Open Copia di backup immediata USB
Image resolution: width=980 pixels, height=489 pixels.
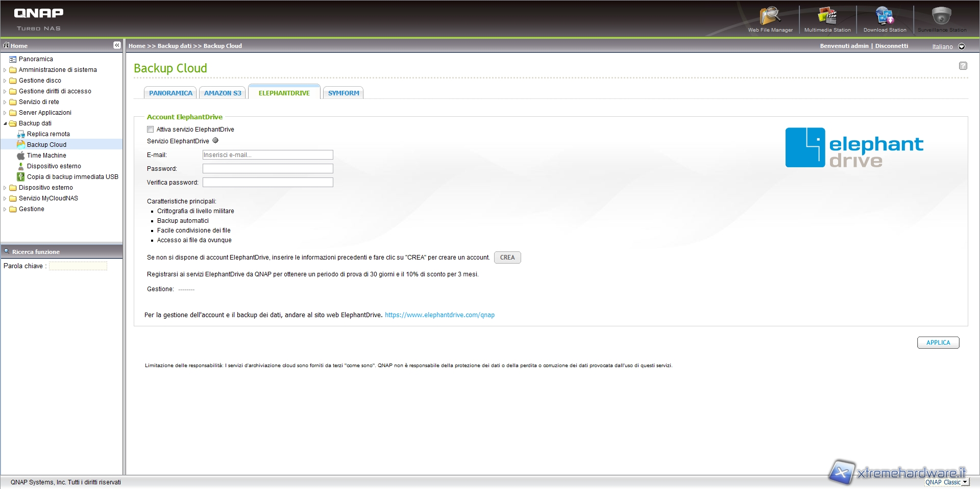coord(72,177)
